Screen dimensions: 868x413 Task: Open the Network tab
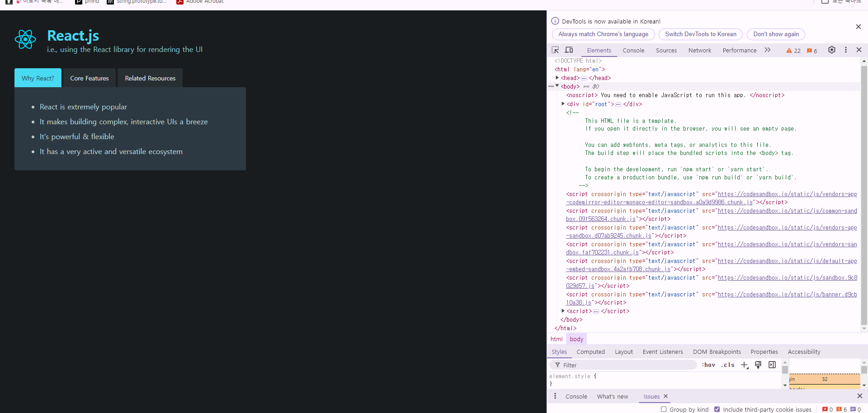700,51
